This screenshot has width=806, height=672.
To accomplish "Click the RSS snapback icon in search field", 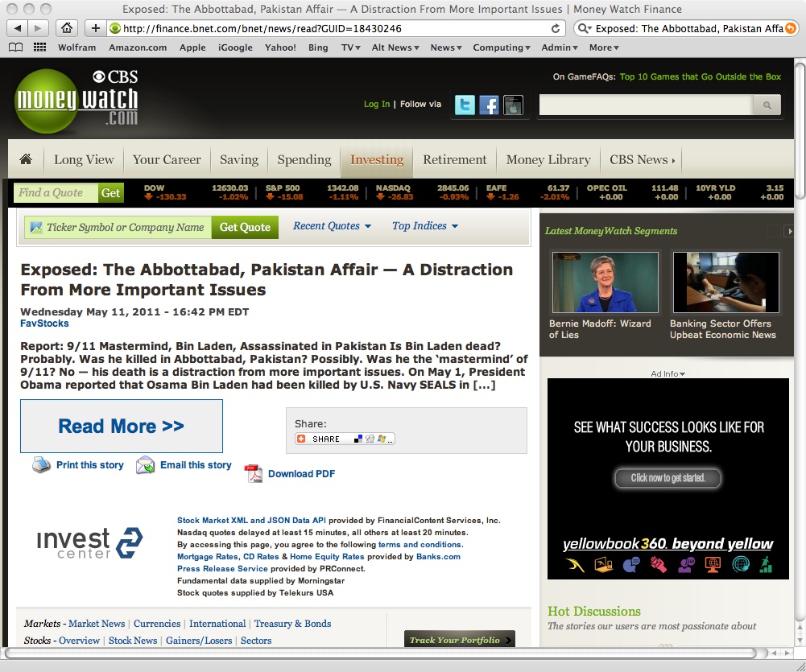I will (x=791, y=28).
